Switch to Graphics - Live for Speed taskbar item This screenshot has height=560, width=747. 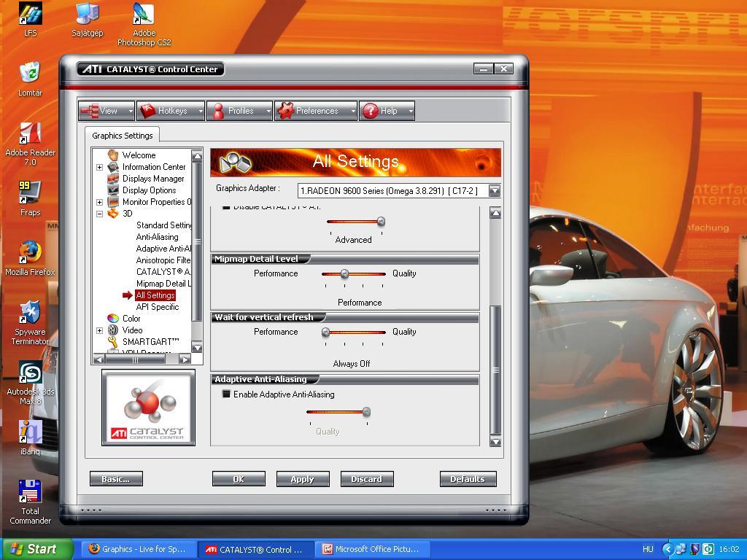(x=138, y=550)
